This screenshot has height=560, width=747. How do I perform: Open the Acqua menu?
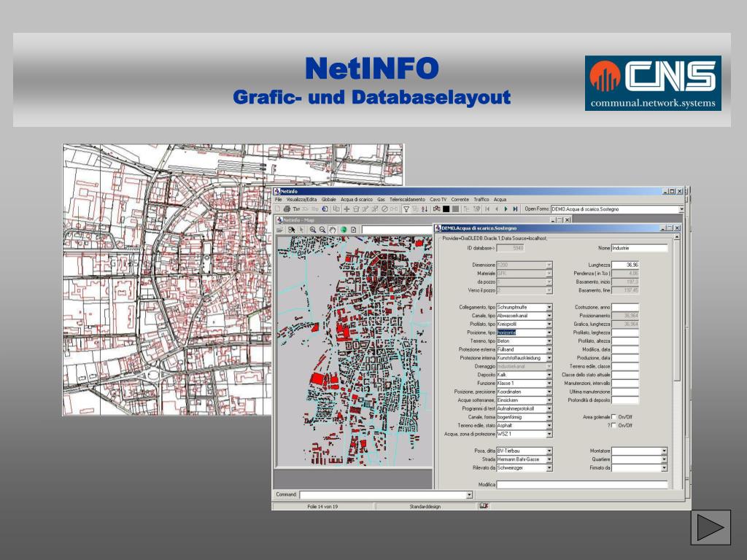coord(500,200)
